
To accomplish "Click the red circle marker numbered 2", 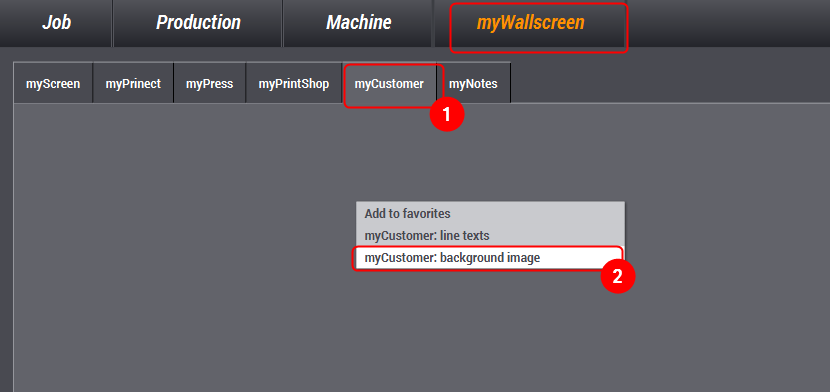I will (x=617, y=276).
